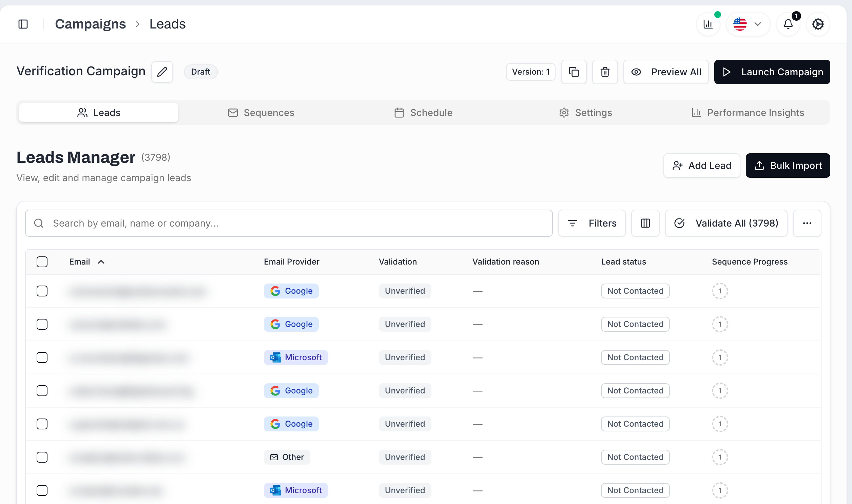Select the first lead row checkbox
The width and height of the screenshot is (852, 504).
coord(42,291)
